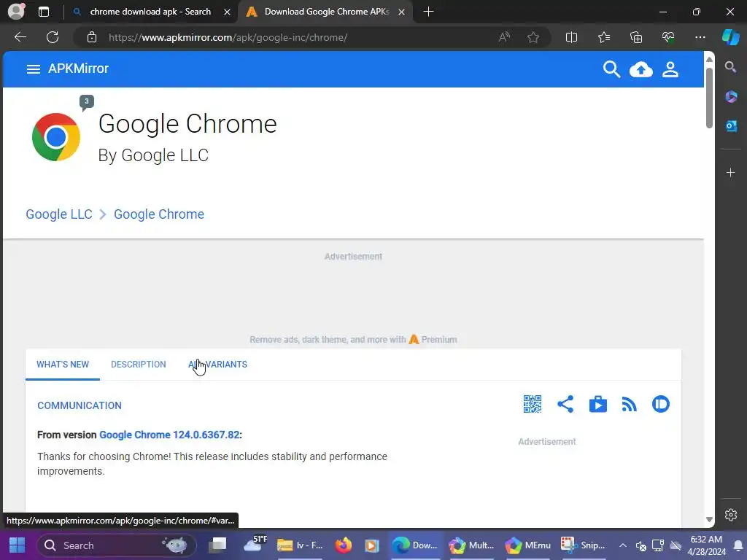747x560 pixels.
Task: Open the Task View icon on taskbar
Action: pos(217,545)
